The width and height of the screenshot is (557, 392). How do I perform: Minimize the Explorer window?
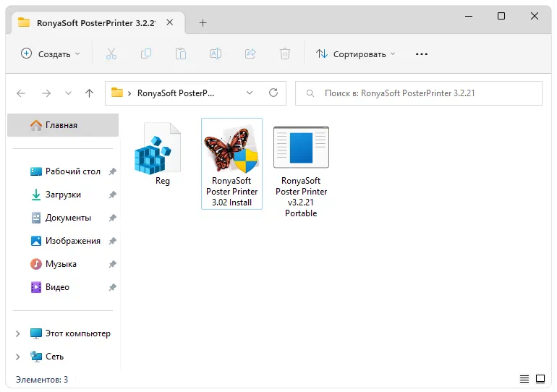[x=469, y=16]
